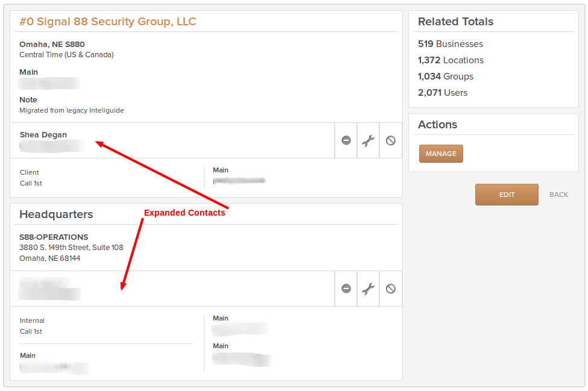Click the Related Totals panel heading
588x391 pixels.
(456, 22)
